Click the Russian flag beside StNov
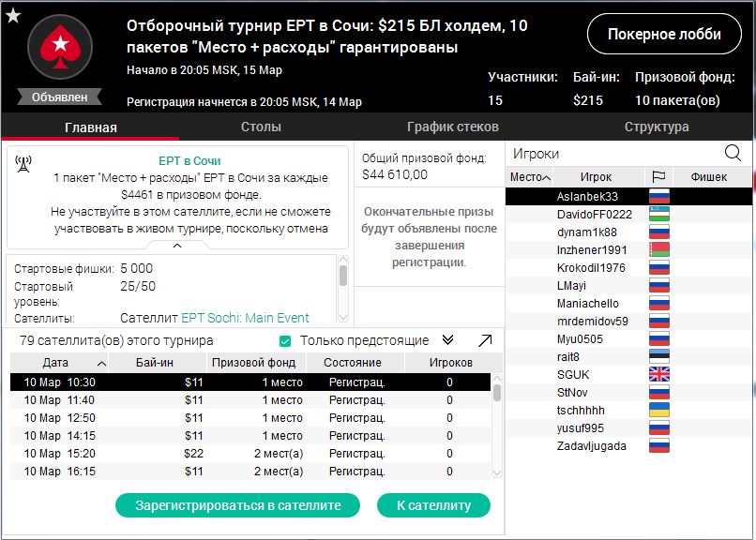 tap(659, 392)
